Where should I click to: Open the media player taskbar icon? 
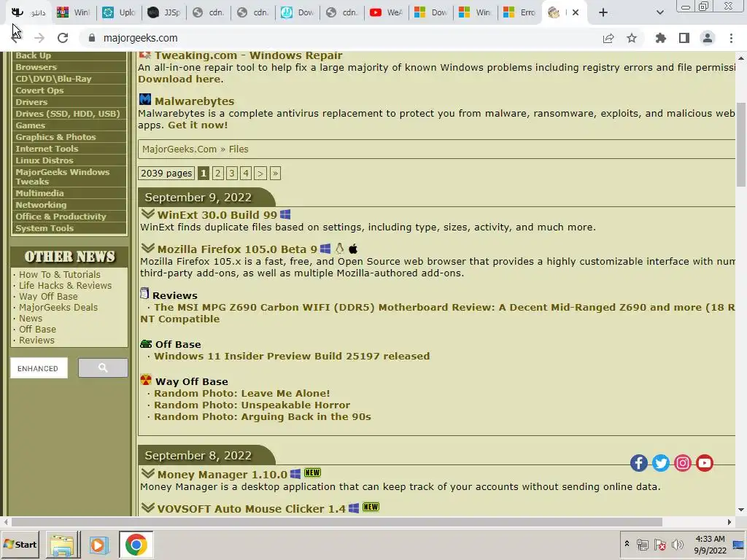[99, 545]
